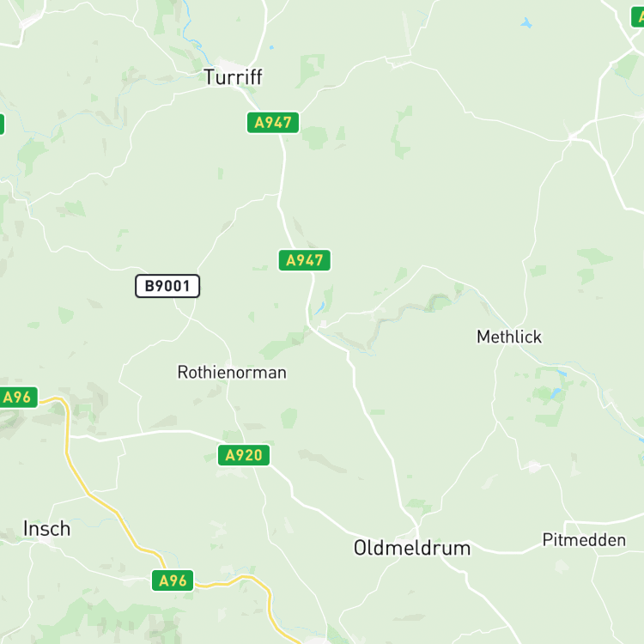
Task: Click the A96 shield south-east of Insch
Action: pyautogui.click(x=173, y=580)
